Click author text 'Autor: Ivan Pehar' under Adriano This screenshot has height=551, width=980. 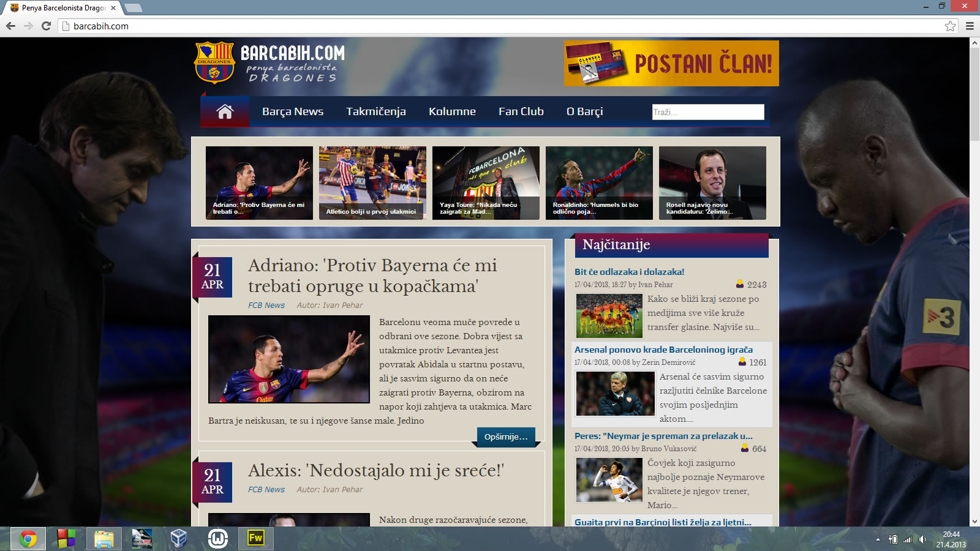(x=330, y=305)
